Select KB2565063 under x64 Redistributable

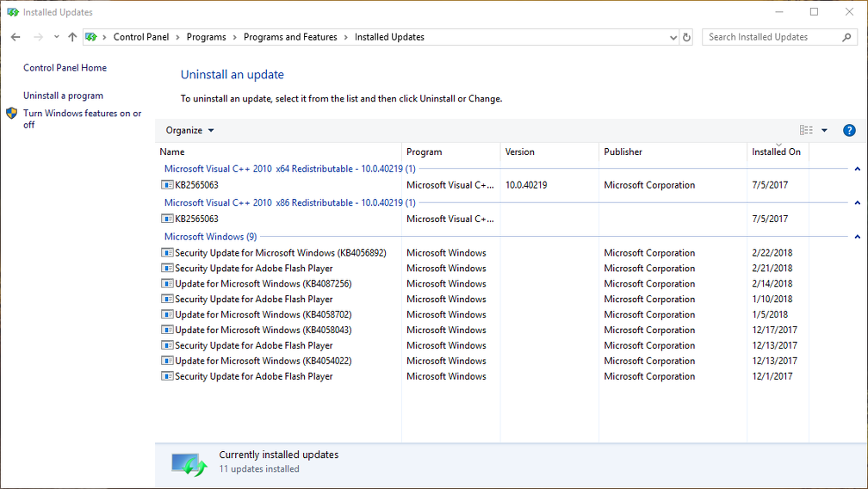196,185
